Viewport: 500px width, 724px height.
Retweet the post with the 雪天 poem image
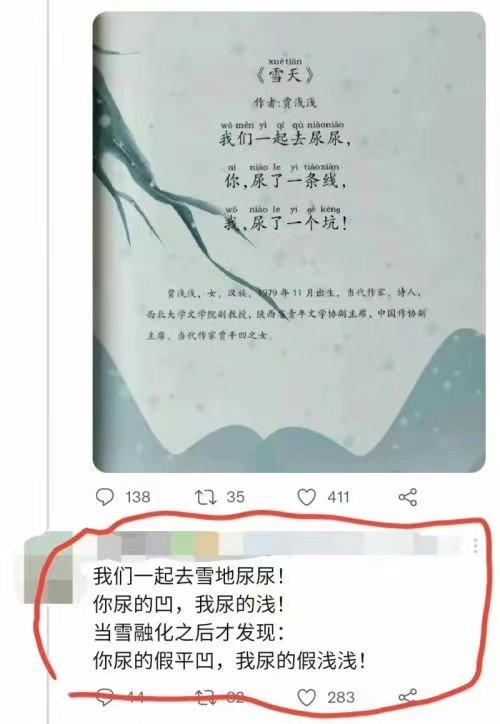coord(205,497)
